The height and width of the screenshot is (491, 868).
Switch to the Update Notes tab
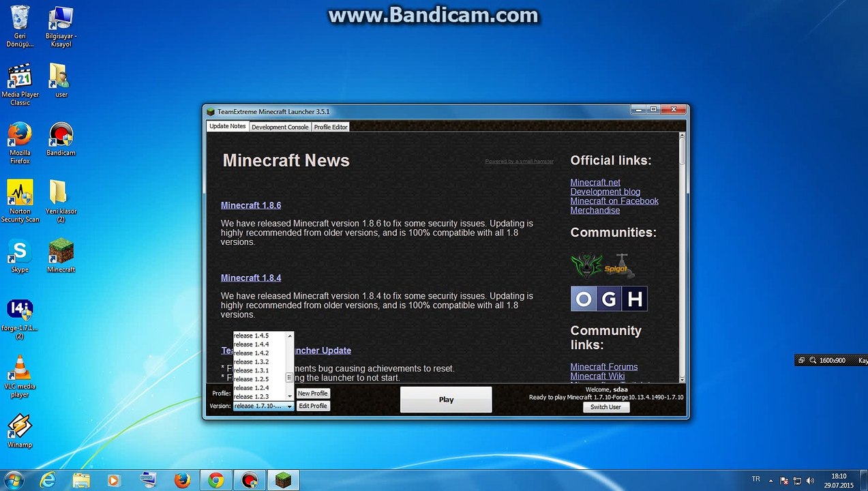(228, 126)
